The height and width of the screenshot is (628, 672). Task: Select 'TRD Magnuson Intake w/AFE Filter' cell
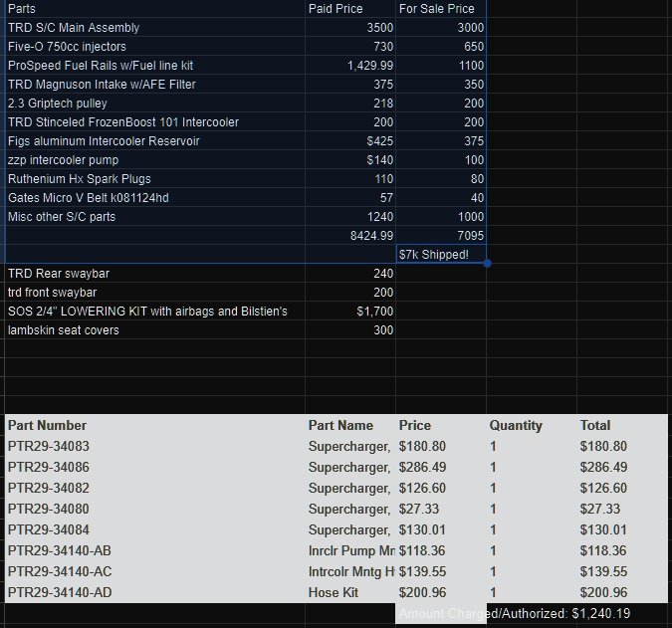click(x=154, y=84)
